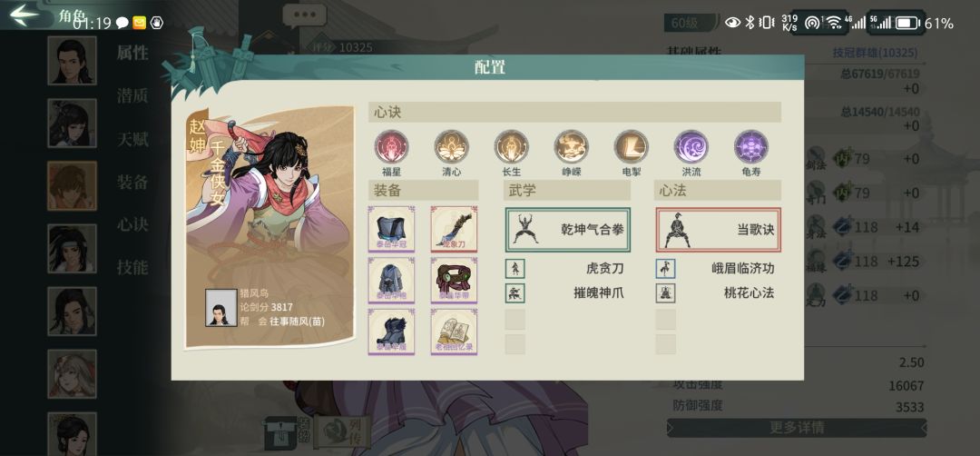Switch to the 装备 tab
The width and height of the screenshot is (980, 456).
(132, 182)
